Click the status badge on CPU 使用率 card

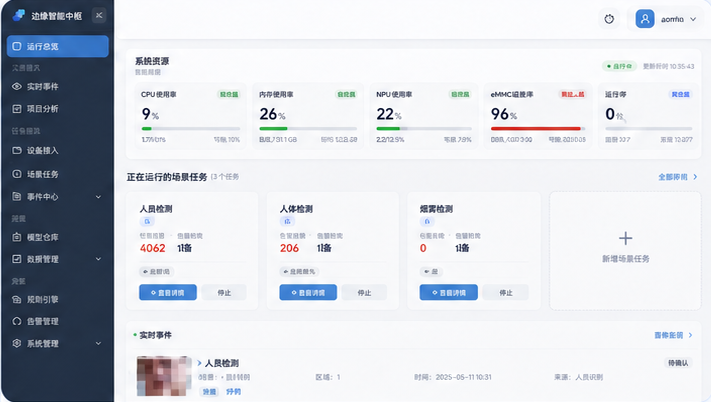tap(229, 94)
